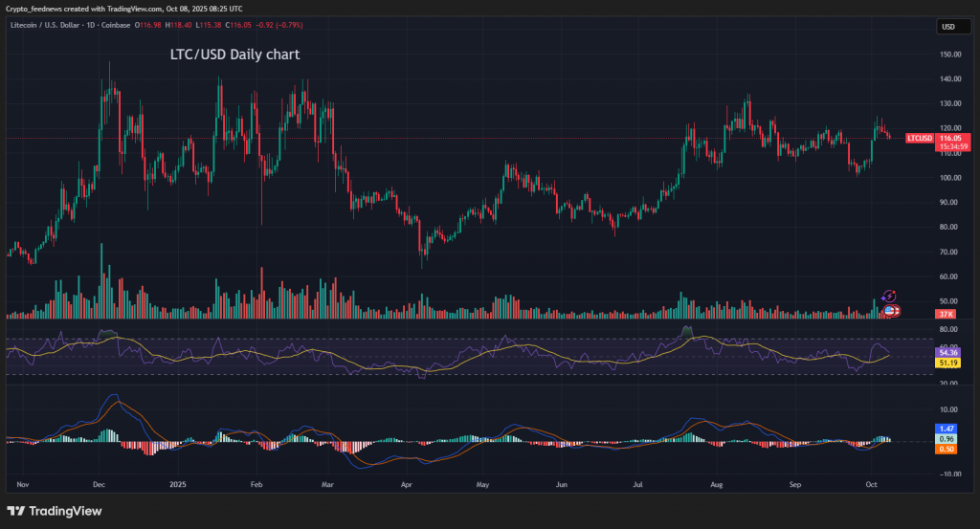
Task: Click the US flag economic event icon
Action: coord(890,310)
